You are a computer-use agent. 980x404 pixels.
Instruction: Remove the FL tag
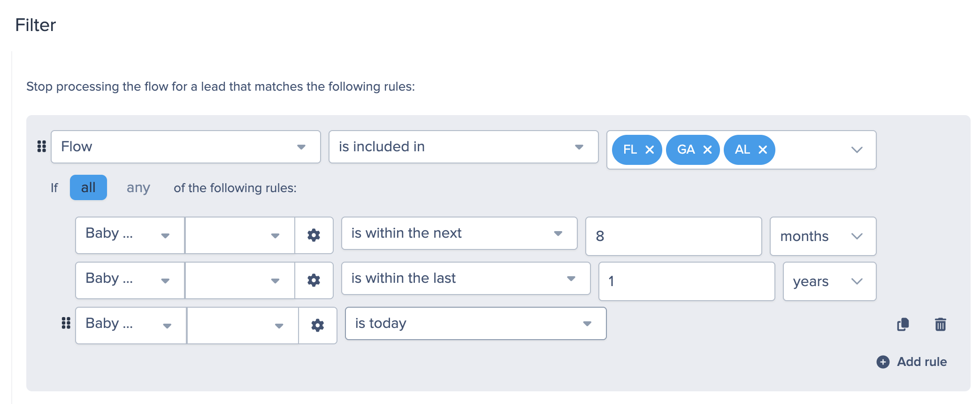pos(650,149)
